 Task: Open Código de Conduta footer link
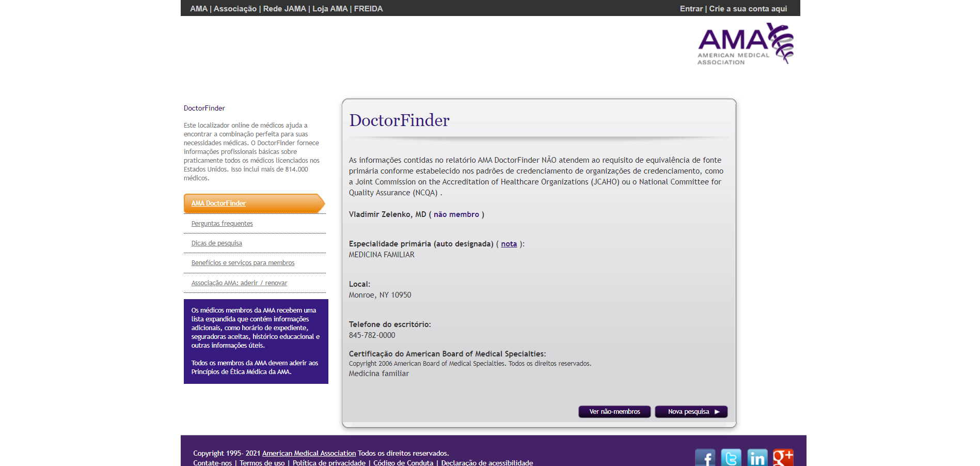[403, 463]
